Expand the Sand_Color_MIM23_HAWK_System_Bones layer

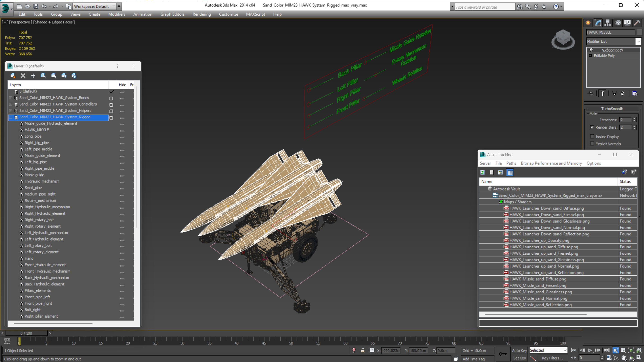tap(11, 98)
